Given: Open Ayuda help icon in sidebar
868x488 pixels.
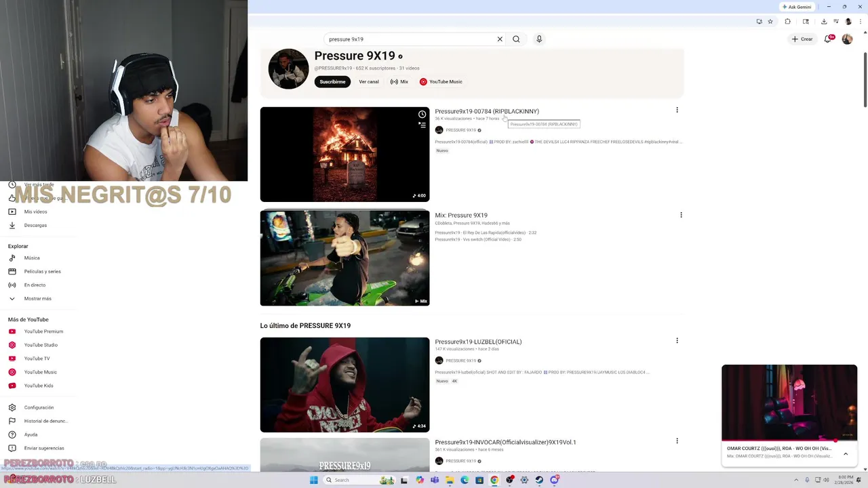Looking at the screenshot, I should coord(12,434).
